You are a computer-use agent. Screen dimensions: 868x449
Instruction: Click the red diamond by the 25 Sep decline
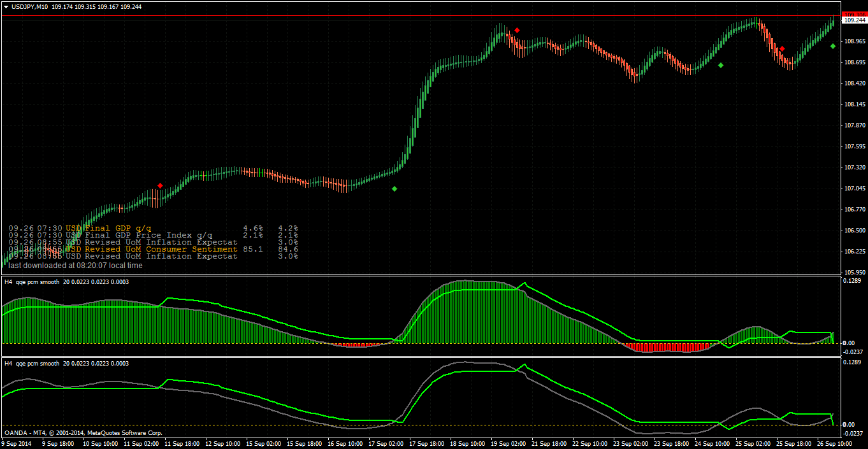[782, 48]
